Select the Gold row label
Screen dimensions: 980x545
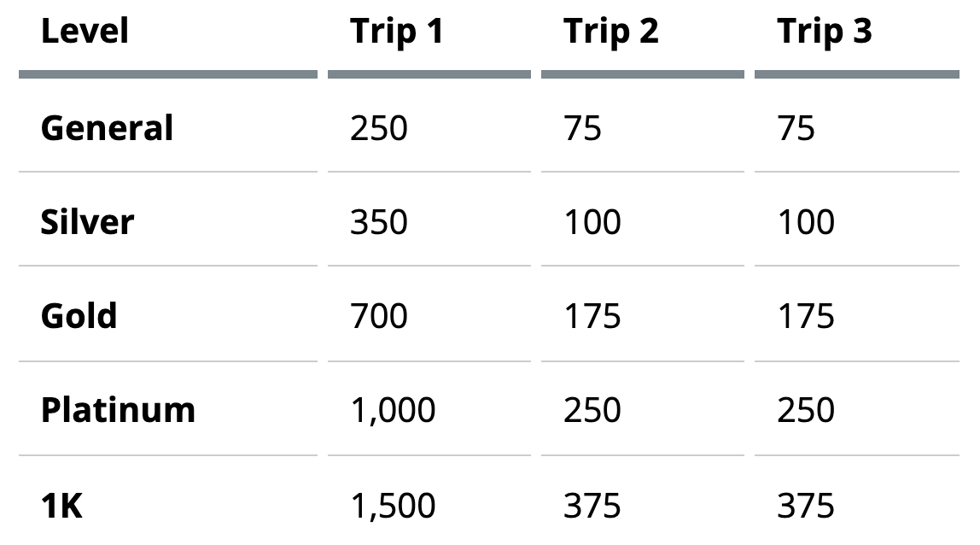79,317
